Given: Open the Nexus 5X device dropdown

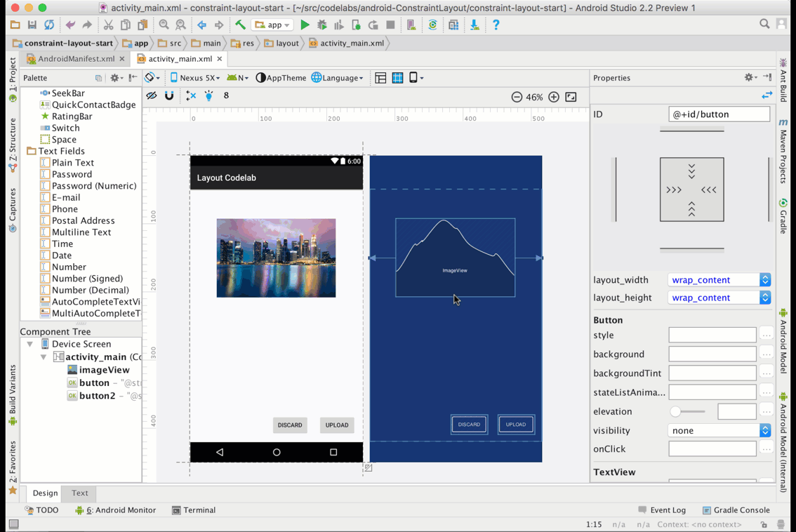Looking at the screenshot, I should pyautogui.click(x=195, y=78).
